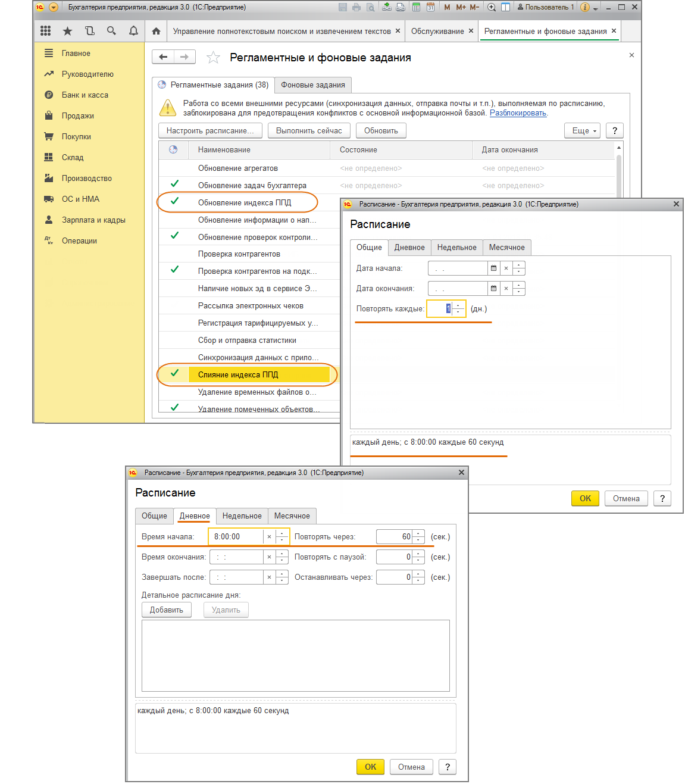Click the Время окончания input field
The image size is (685, 784).
pyautogui.click(x=236, y=557)
